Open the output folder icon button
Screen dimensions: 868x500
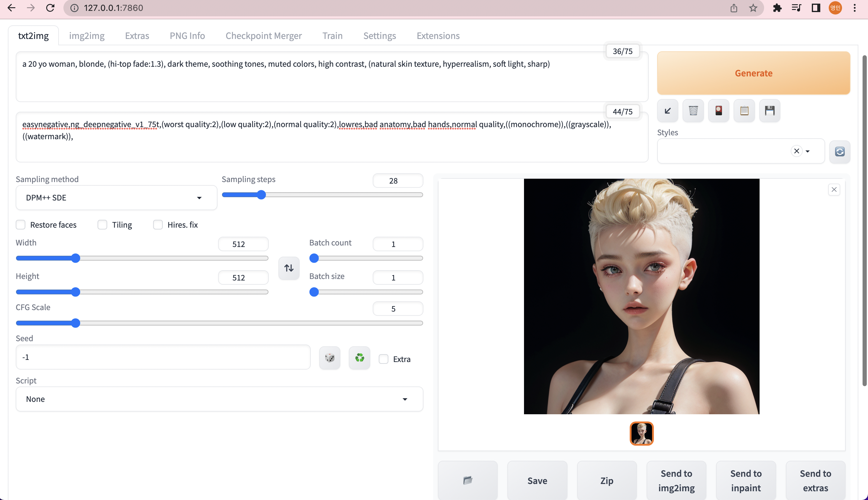(x=468, y=480)
